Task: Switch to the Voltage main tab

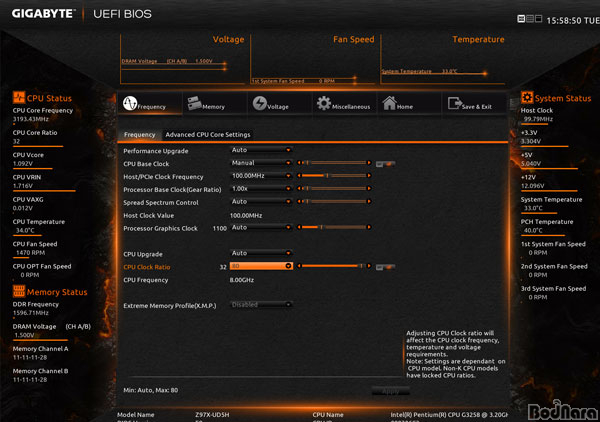Action: click(280, 103)
